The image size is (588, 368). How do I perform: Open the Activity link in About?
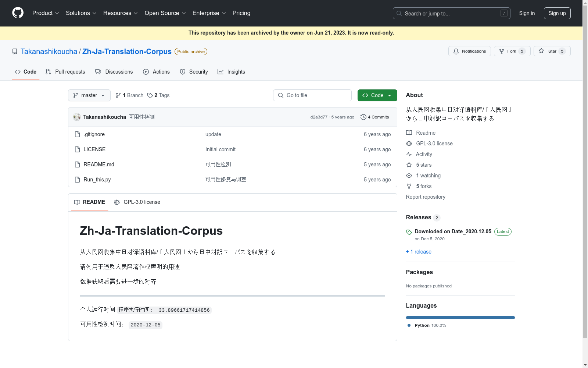click(x=419, y=154)
